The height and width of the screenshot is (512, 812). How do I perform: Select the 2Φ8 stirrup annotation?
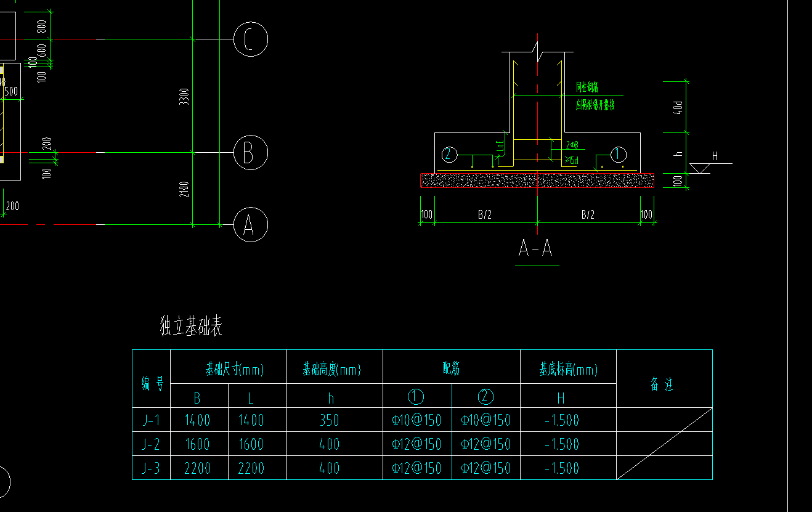coord(572,145)
